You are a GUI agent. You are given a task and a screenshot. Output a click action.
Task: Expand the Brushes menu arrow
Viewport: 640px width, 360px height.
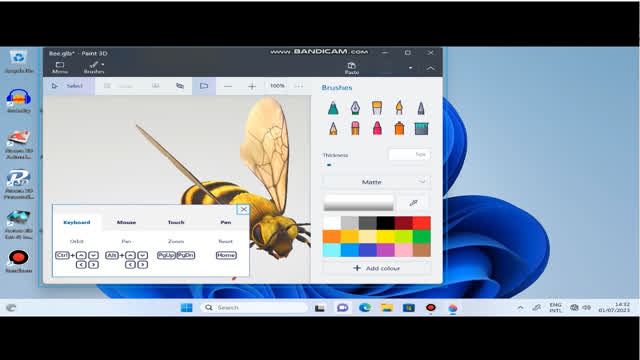pos(103,64)
